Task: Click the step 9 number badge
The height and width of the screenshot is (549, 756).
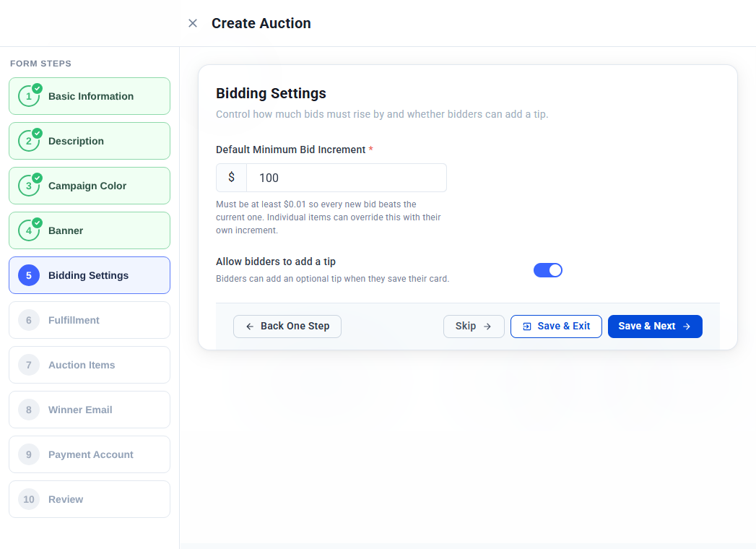Action: 29,454
